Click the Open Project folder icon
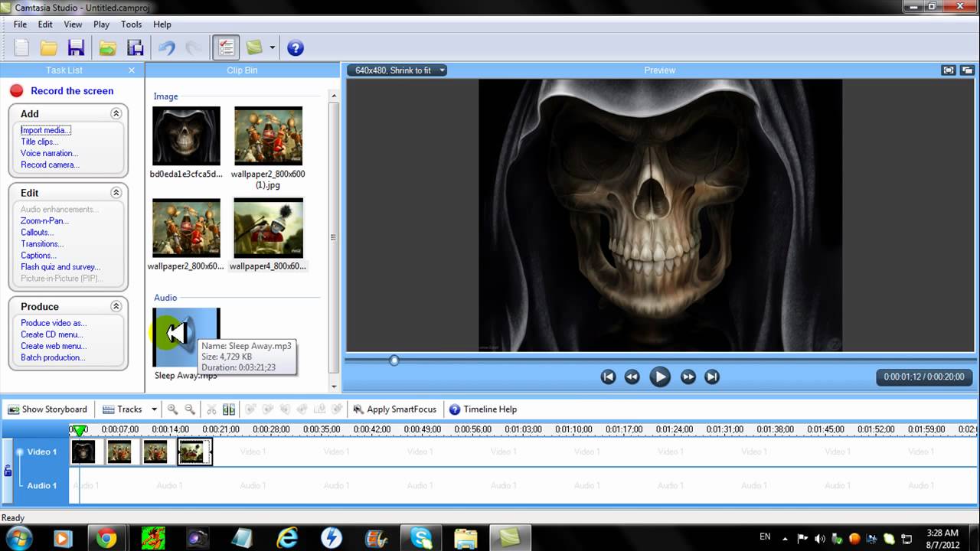Viewport: 980px width, 551px height. pos(49,48)
